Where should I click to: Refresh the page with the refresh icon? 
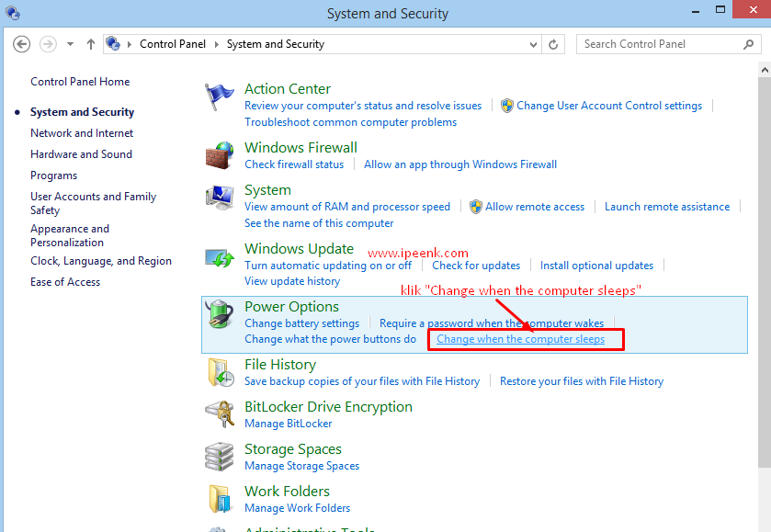click(552, 43)
